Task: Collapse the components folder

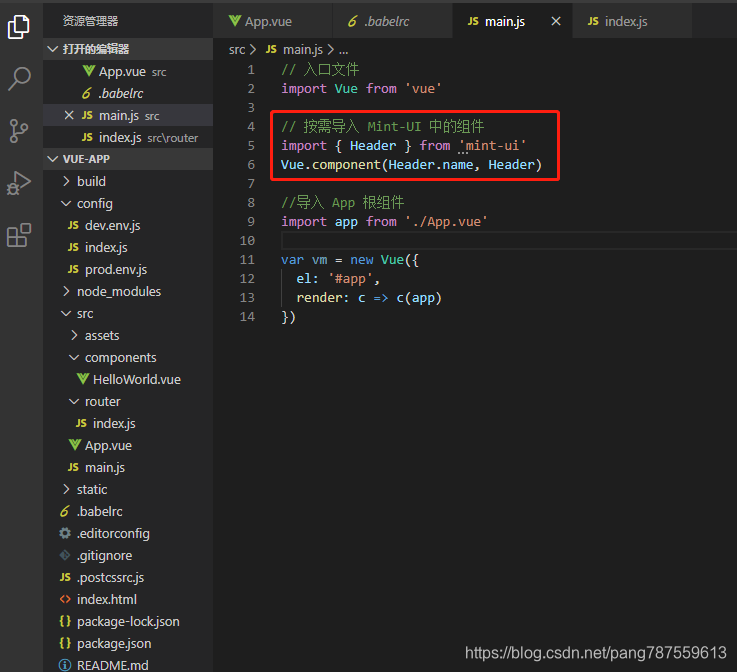Action: (128, 358)
